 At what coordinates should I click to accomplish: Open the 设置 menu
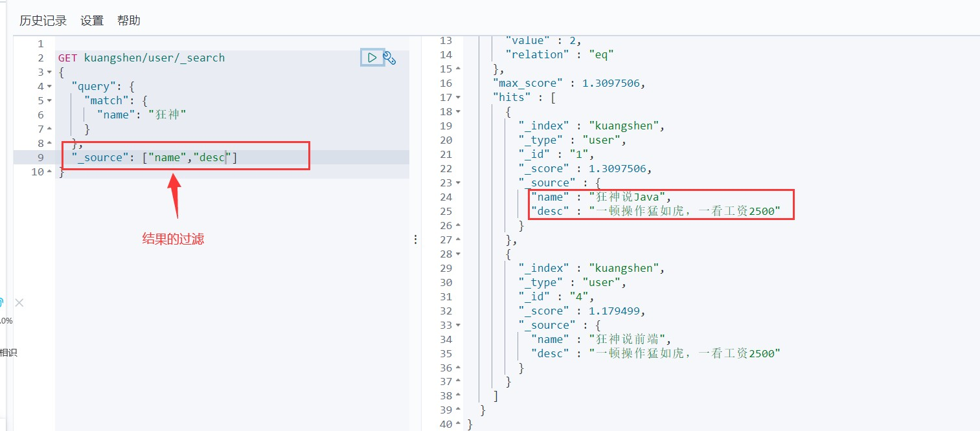92,21
